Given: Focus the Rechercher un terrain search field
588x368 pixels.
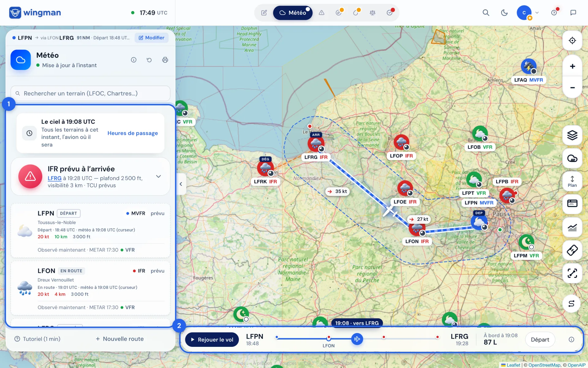Looking at the screenshot, I should (90, 93).
